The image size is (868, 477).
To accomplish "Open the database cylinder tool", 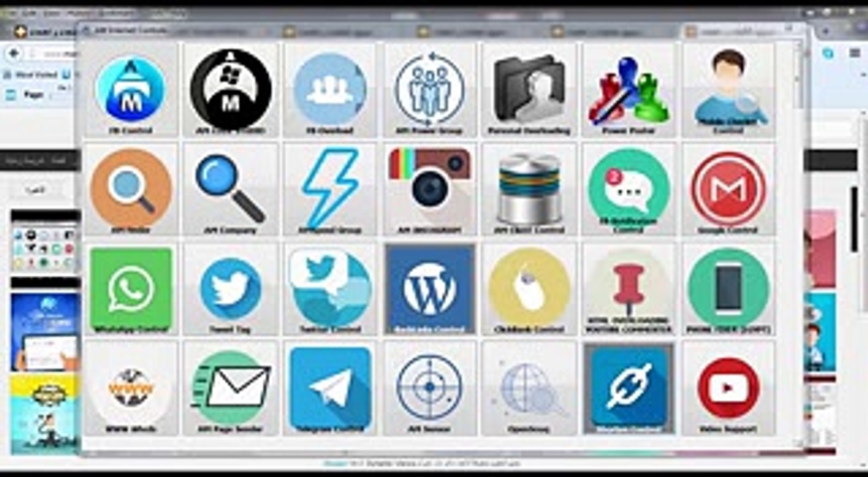I will point(529,188).
